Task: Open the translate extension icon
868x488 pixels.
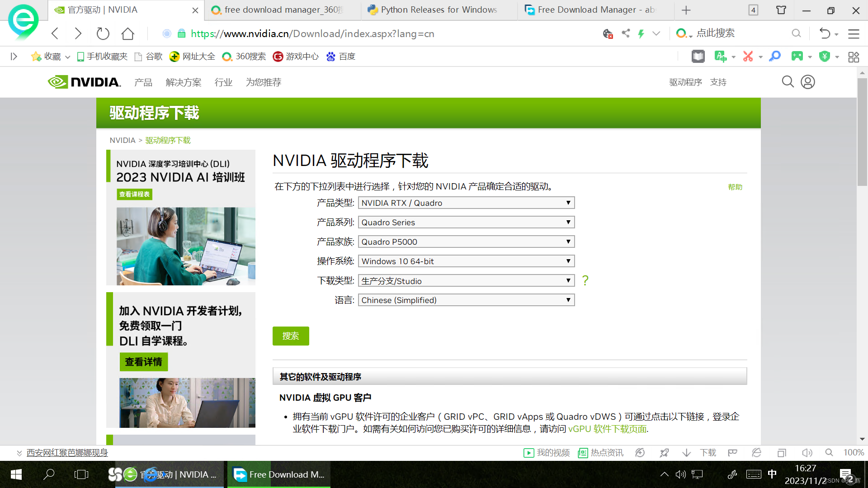Action: pos(721,57)
